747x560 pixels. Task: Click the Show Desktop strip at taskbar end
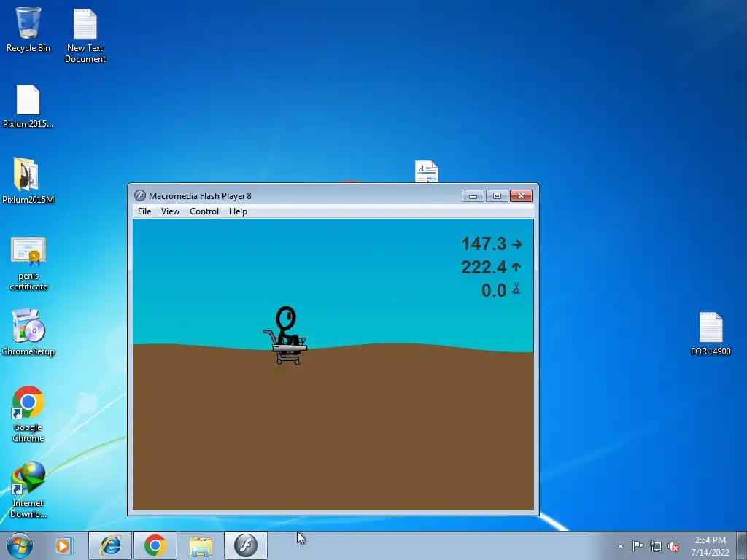[x=742, y=545]
